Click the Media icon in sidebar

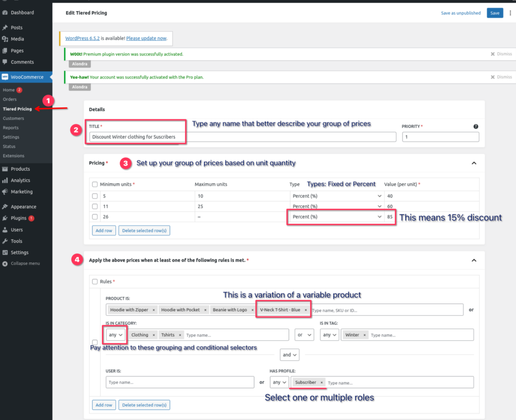point(5,39)
